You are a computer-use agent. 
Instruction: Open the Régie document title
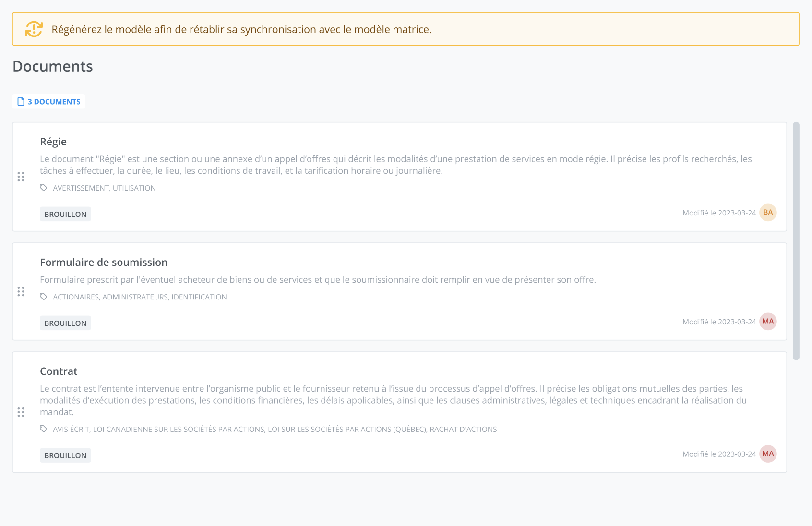[53, 142]
